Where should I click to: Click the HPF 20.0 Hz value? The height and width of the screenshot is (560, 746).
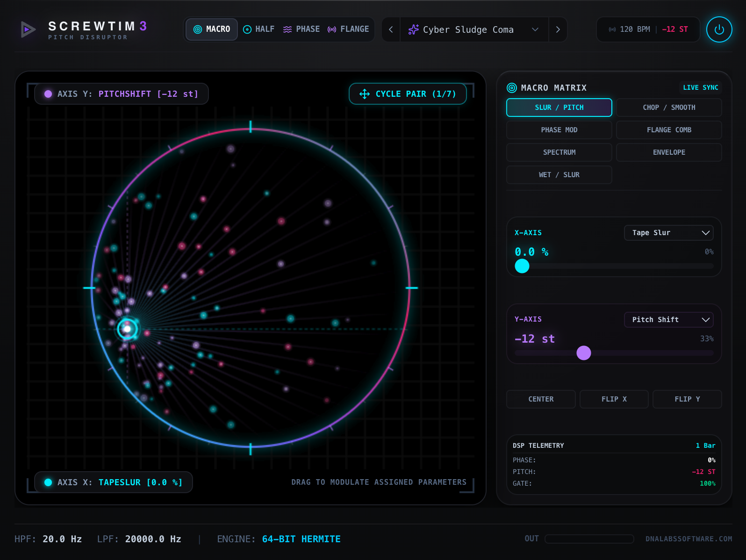point(62,539)
